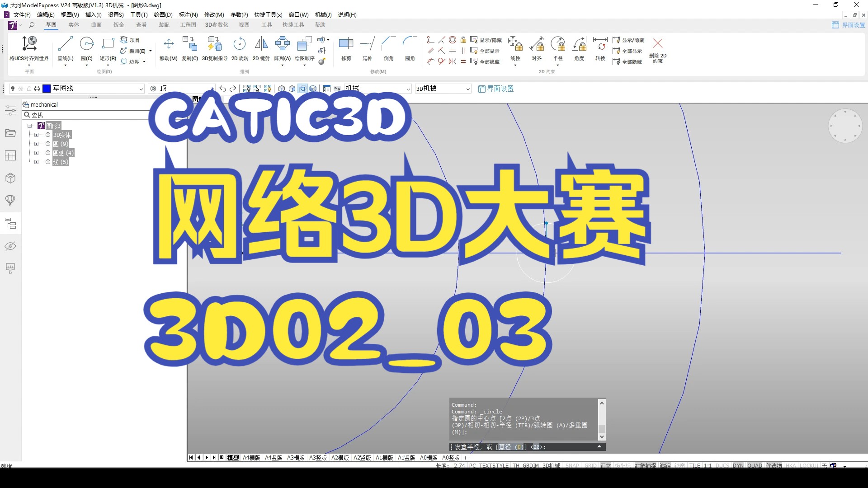
Task: Select the Extend (延伸) tool
Action: 368,49
